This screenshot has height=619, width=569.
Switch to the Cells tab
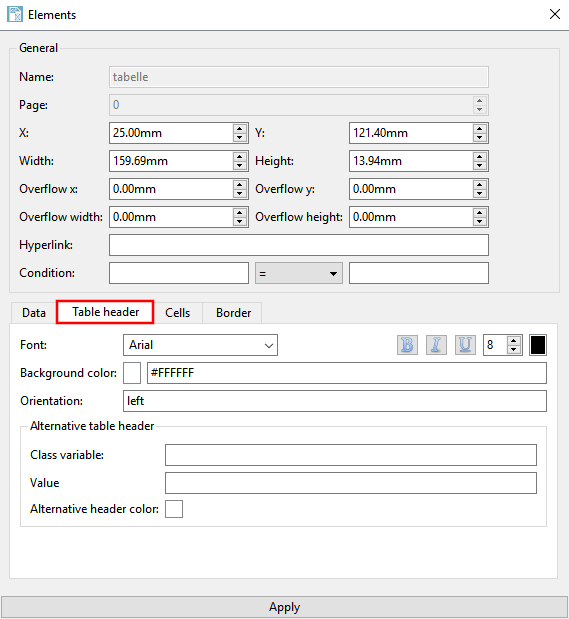point(178,313)
